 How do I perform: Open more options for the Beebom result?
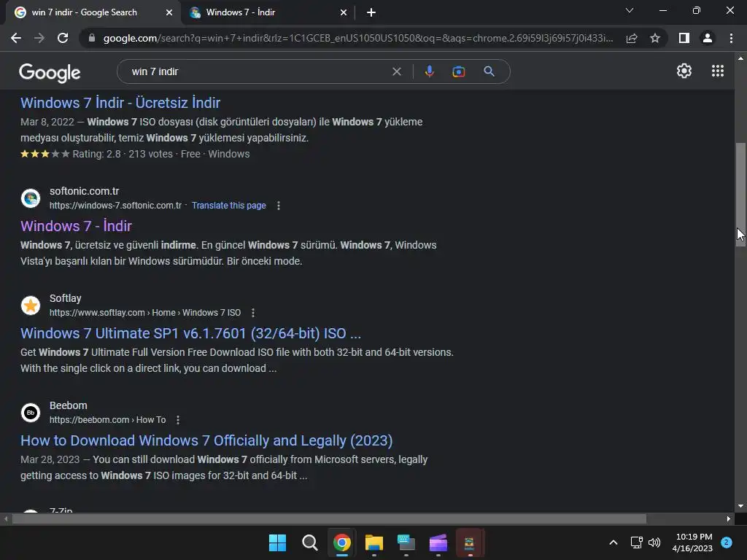tap(178, 420)
